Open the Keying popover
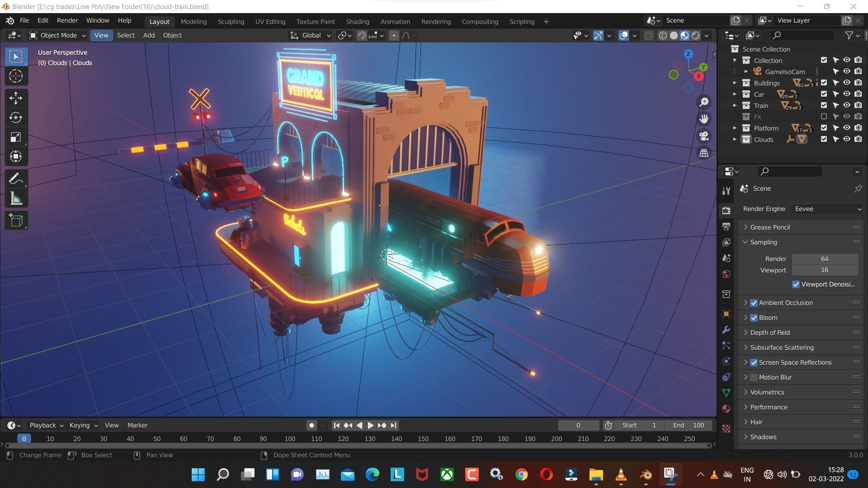The image size is (868, 488). (84, 425)
